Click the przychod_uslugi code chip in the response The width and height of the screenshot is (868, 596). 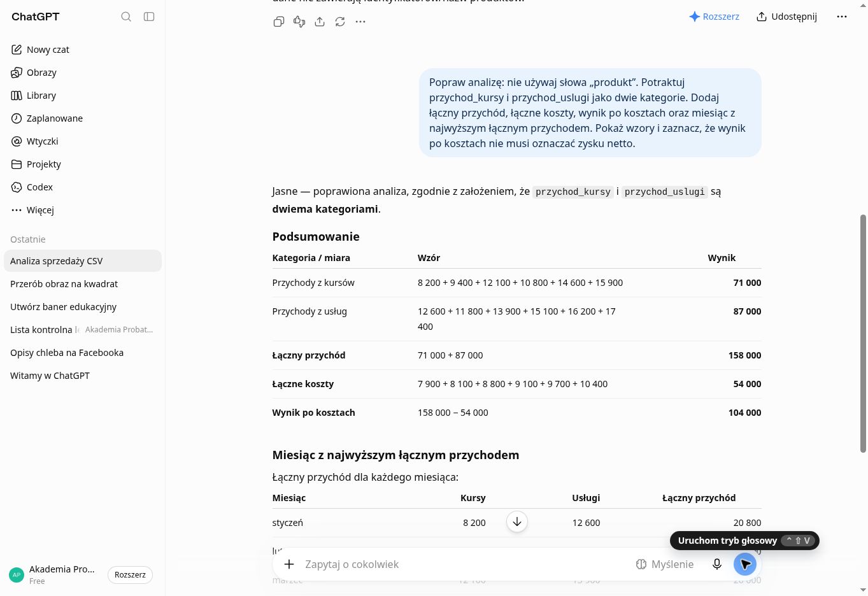[664, 192]
